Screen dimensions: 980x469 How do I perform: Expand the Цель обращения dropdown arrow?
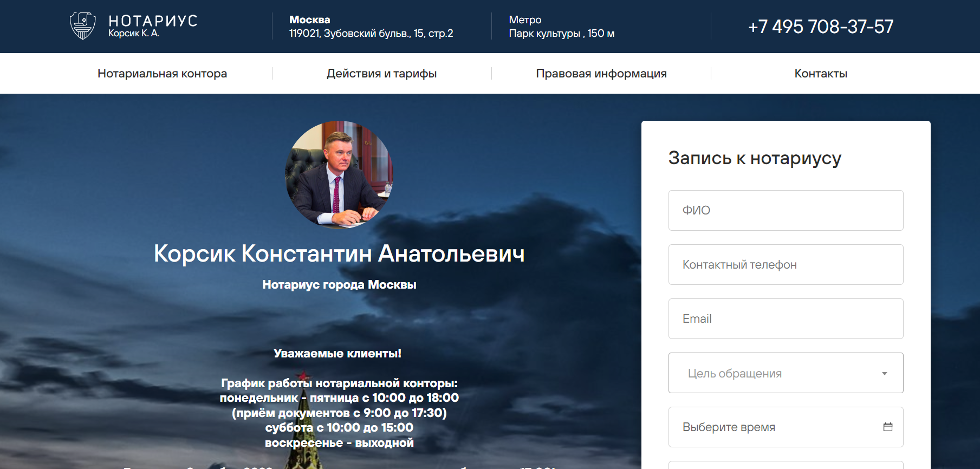click(884, 373)
